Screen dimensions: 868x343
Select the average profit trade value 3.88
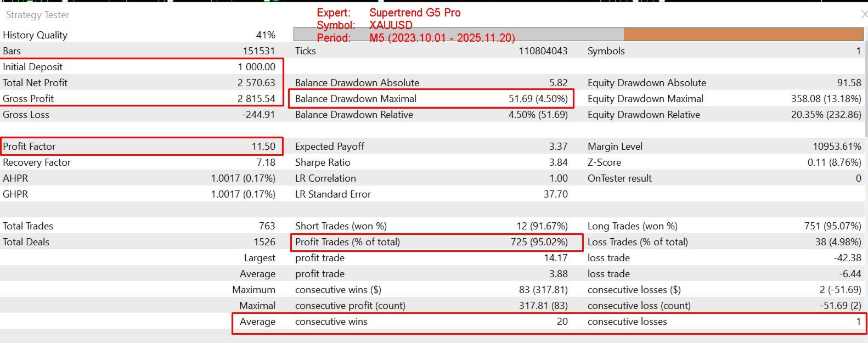[x=559, y=274]
